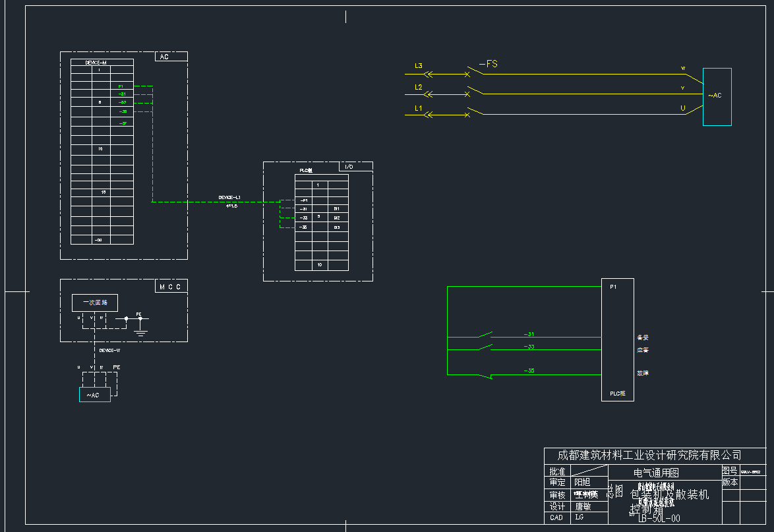This screenshot has width=774, height=532.
Task: Select the 'CAD' title block cell
Action: pyautogui.click(x=556, y=517)
